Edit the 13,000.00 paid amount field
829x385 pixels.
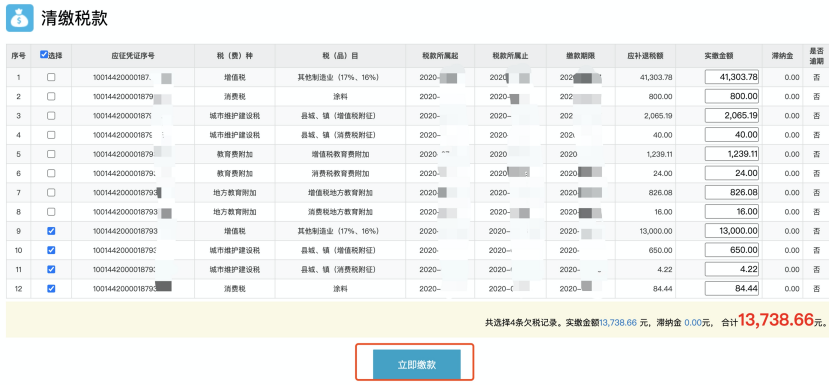pyautogui.click(x=732, y=231)
